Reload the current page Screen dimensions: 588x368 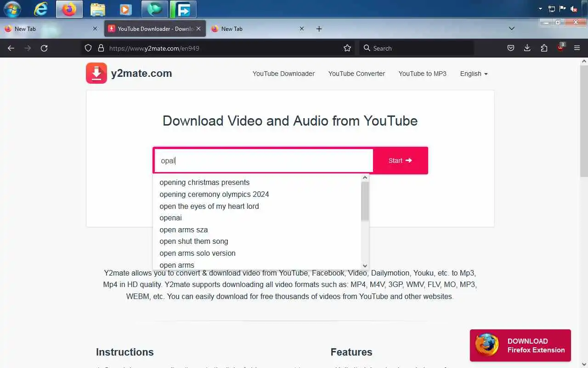coord(44,48)
